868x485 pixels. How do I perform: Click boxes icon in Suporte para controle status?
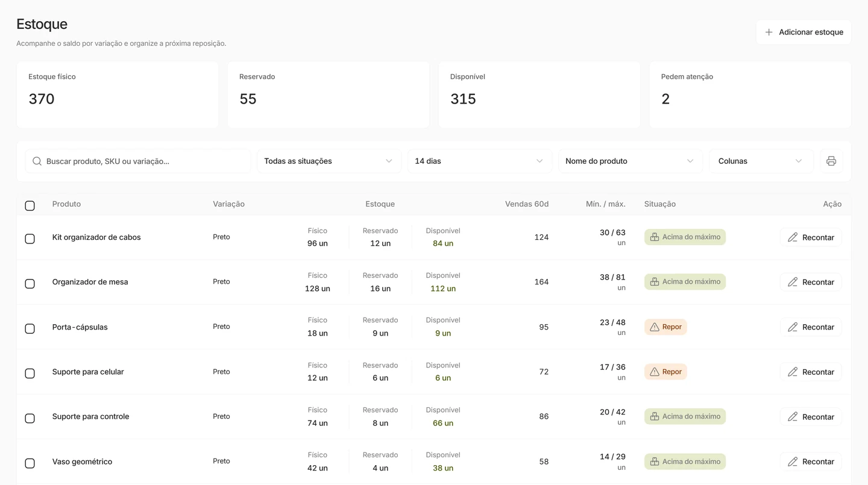pos(654,416)
